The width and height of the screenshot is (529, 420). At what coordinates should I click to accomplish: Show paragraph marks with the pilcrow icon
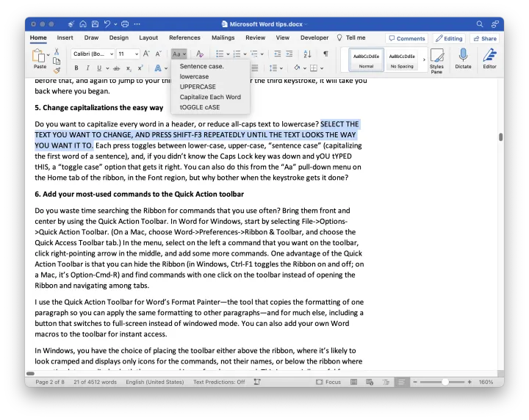pyautogui.click(x=325, y=54)
